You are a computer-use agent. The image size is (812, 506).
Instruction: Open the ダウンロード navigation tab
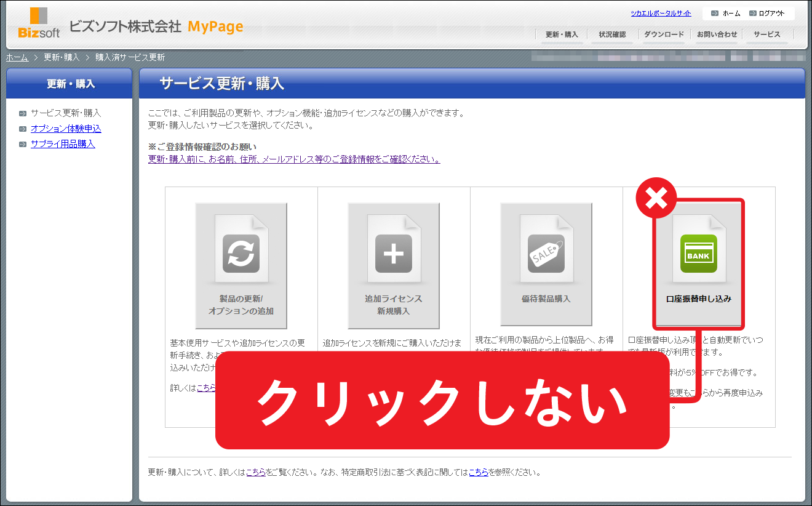click(x=664, y=34)
